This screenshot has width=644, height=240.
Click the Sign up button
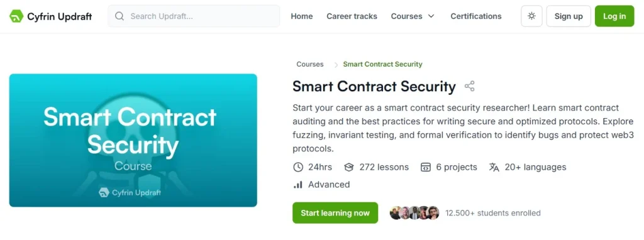pyautogui.click(x=569, y=16)
